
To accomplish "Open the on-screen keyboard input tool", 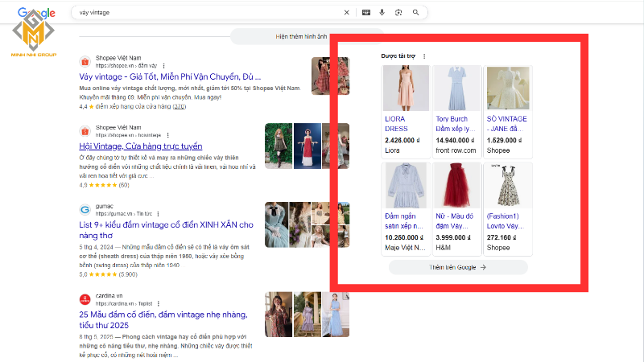I will click(366, 13).
